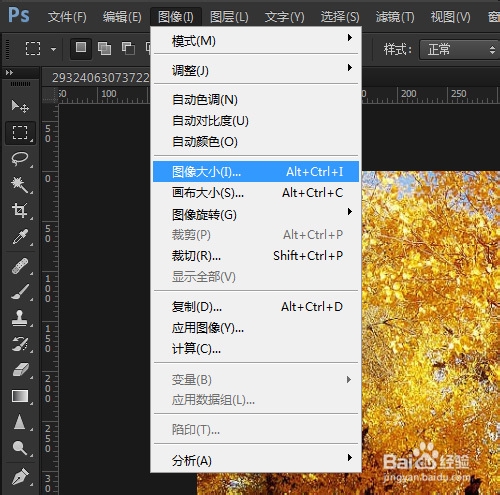Select the Clone Stamp tool
This screenshot has height=495, width=500.
point(20,318)
